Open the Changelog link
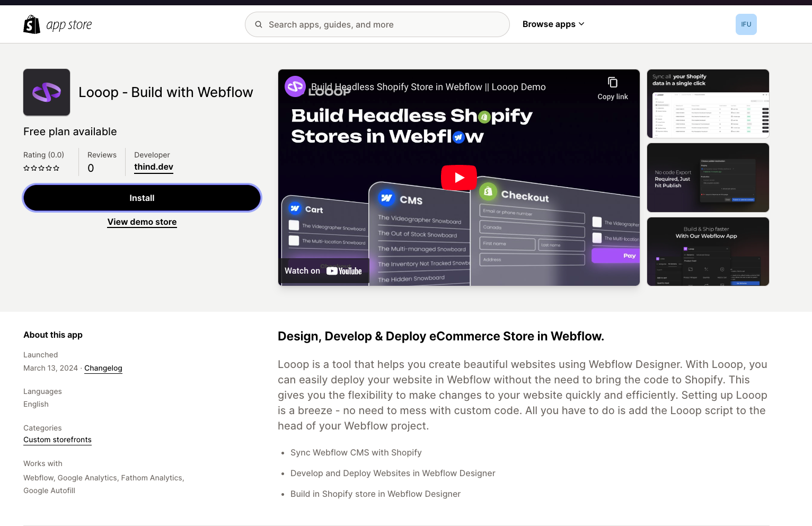The height and width of the screenshot is (526, 812). coord(103,368)
